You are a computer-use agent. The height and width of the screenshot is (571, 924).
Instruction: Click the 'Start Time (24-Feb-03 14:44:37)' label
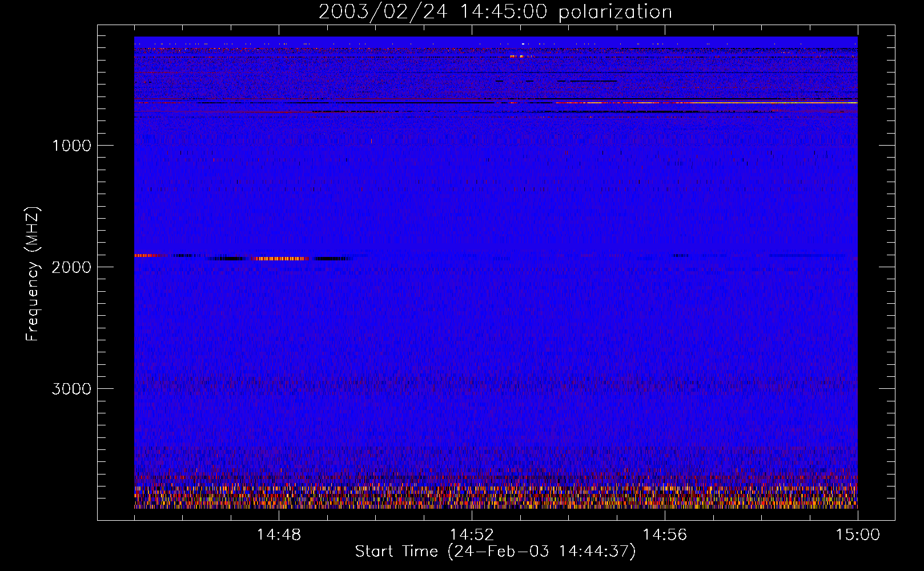click(x=495, y=552)
